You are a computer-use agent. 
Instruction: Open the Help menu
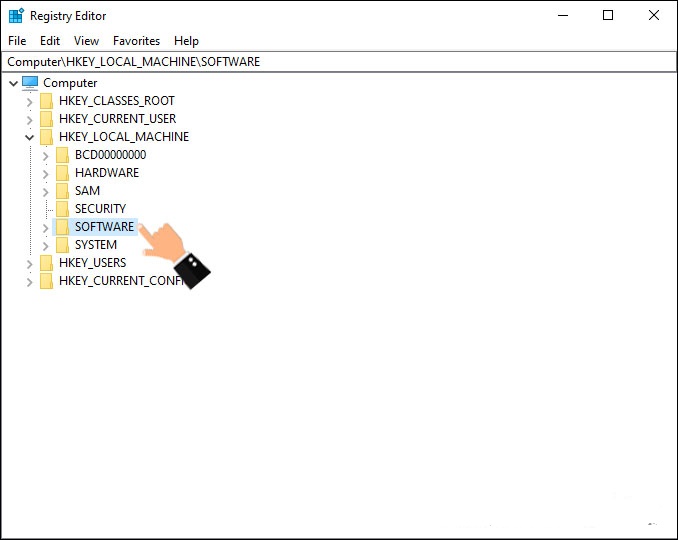pos(186,41)
